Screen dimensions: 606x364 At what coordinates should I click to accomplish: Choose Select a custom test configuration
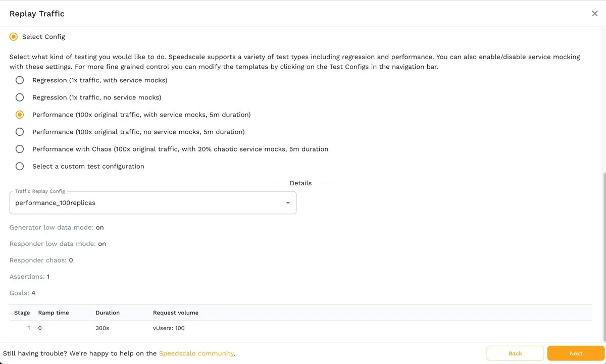[19, 166]
